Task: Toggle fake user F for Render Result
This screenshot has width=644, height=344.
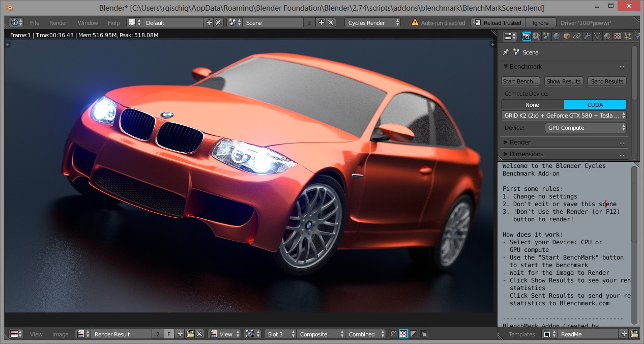Action: [168, 334]
